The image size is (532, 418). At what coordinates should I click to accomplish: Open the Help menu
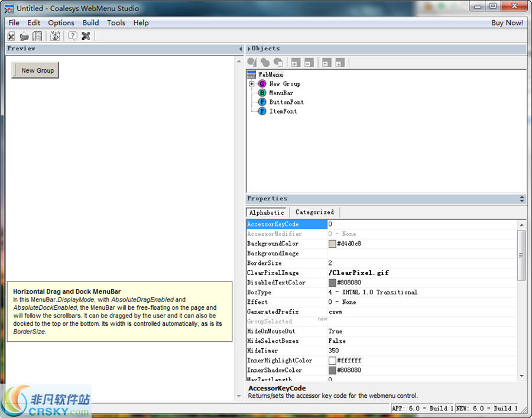[141, 22]
